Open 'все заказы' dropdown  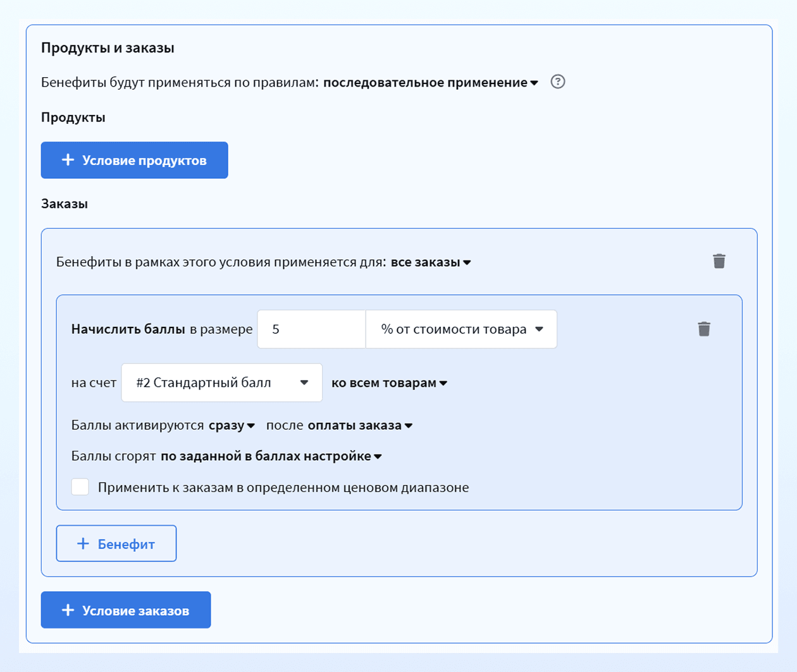(x=431, y=262)
